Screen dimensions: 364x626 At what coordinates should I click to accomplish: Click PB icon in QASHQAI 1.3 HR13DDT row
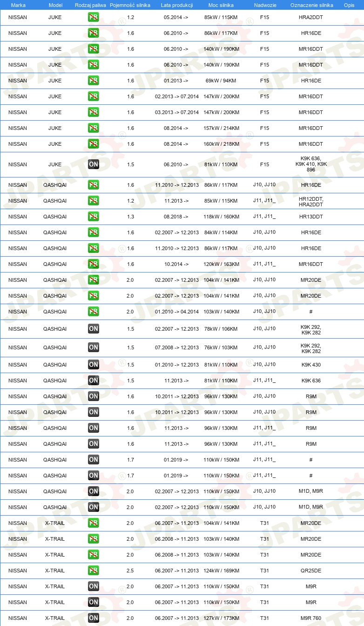(x=94, y=217)
